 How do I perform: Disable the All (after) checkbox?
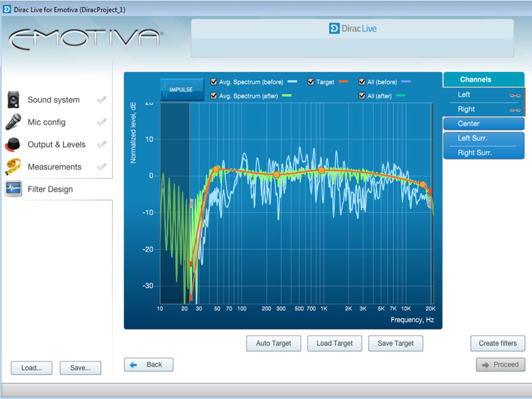tap(362, 96)
